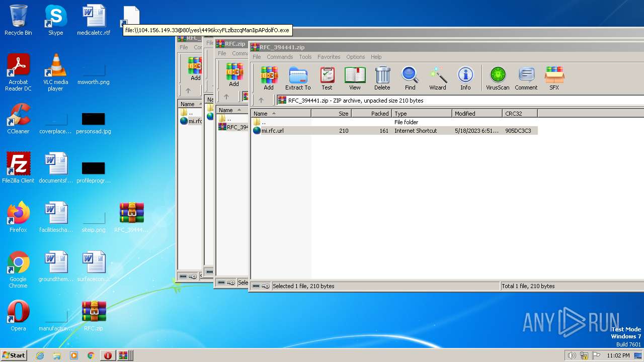
Task: Sort by the Name column header
Action: (281, 114)
